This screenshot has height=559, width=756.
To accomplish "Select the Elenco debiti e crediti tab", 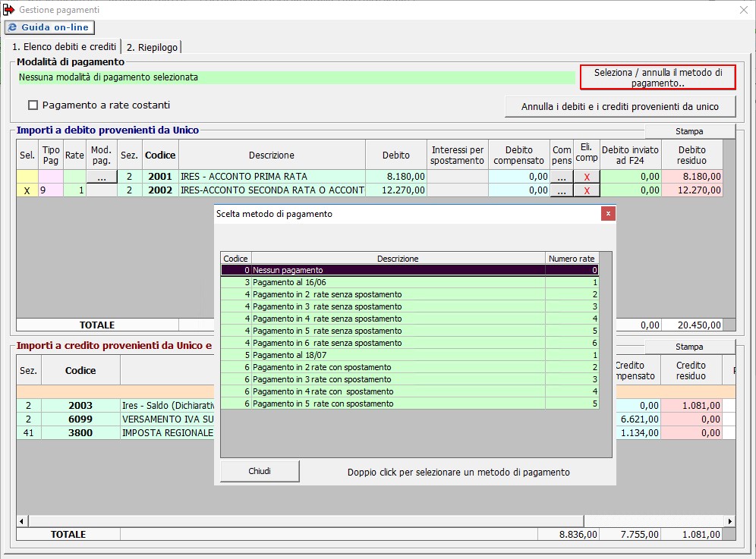I will (x=64, y=47).
